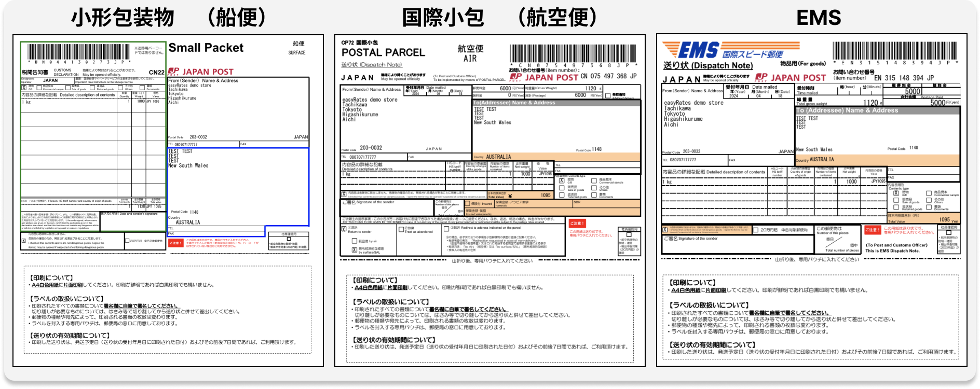Click 'CN22' on the customs declaration
Screen dimensions: 980x389
157,73
